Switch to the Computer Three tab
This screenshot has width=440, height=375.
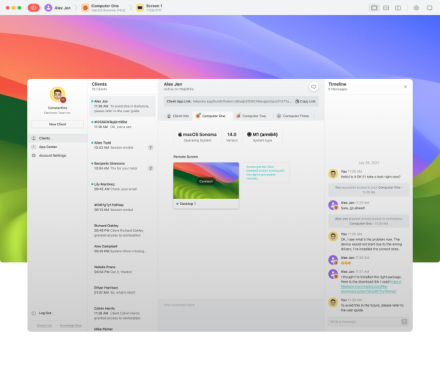tap(293, 116)
